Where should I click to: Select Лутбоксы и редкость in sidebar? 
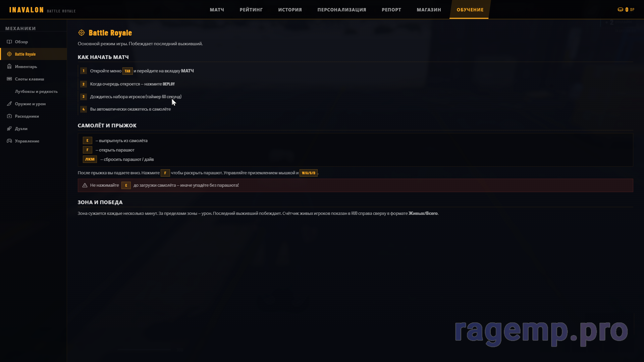tap(36, 92)
